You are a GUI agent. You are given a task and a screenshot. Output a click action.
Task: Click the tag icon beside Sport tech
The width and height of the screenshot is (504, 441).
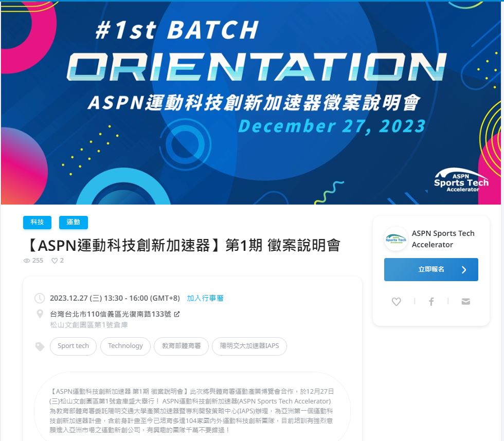(x=40, y=346)
